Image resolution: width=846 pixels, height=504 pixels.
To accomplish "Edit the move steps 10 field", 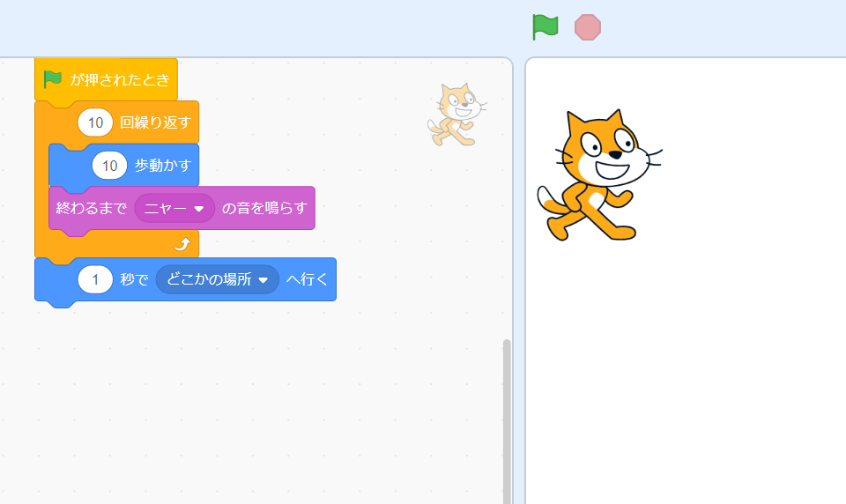I will click(x=109, y=165).
